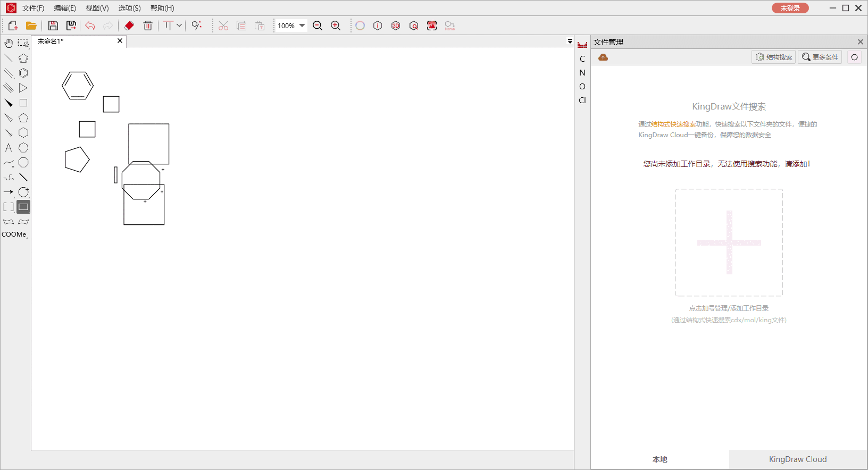Click the 结构搜索 button
This screenshot has height=470, width=868.
pyautogui.click(x=774, y=57)
